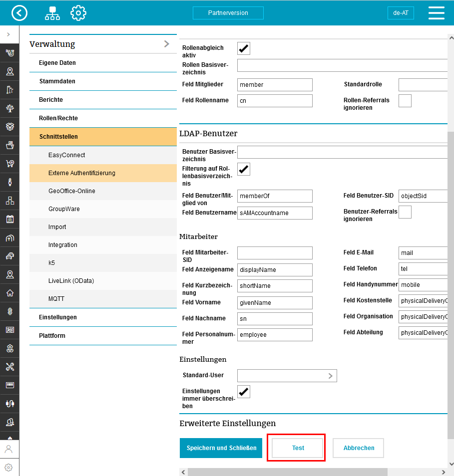
Task: Open the tree module icon
Action: pos(10,108)
